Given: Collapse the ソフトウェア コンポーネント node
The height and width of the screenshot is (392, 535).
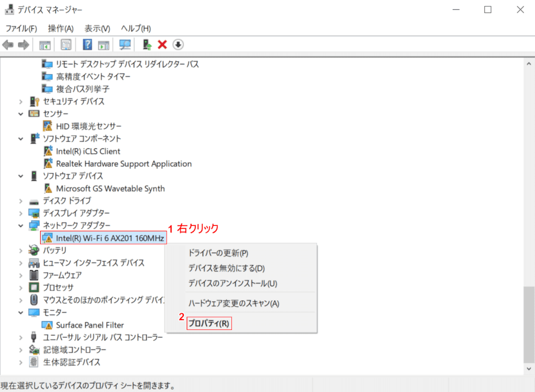Looking at the screenshot, I should pyautogui.click(x=21, y=139).
